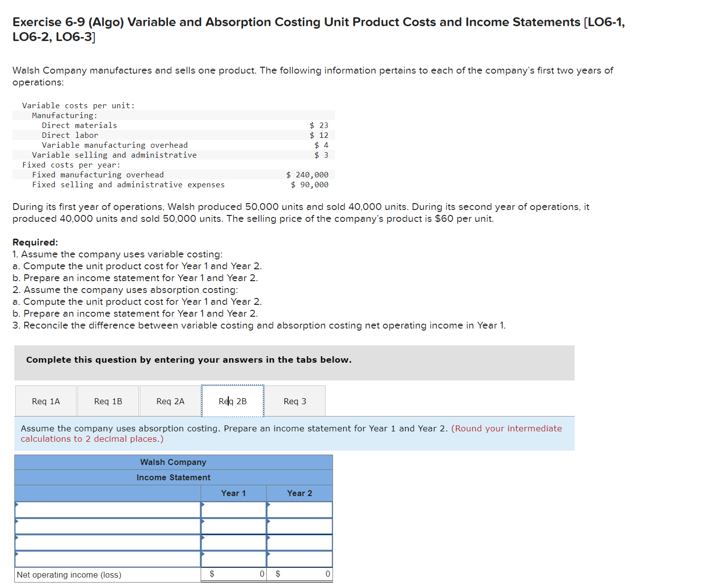The height and width of the screenshot is (588, 711).
Task: Click the Year 1 arrow on the second row
Action: (203, 521)
